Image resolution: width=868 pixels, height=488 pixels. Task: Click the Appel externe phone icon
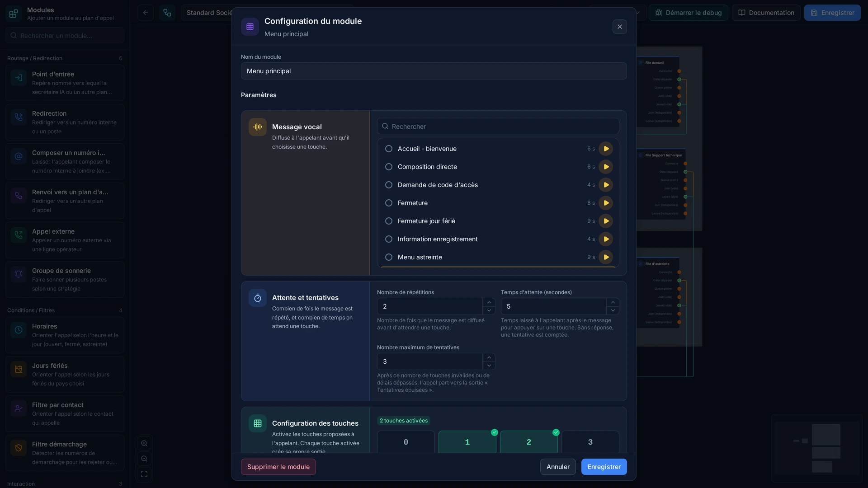tap(19, 235)
